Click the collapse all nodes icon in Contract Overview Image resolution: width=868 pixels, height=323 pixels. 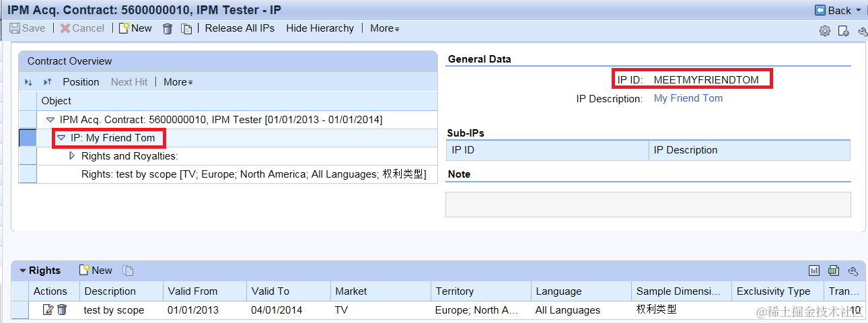tap(47, 82)
